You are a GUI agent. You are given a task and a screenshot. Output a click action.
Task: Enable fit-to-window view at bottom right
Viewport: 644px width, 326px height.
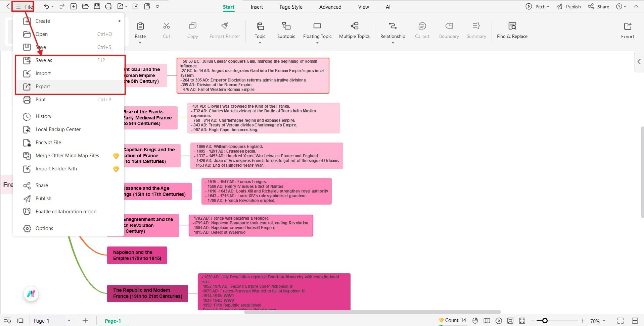point(522,321)
